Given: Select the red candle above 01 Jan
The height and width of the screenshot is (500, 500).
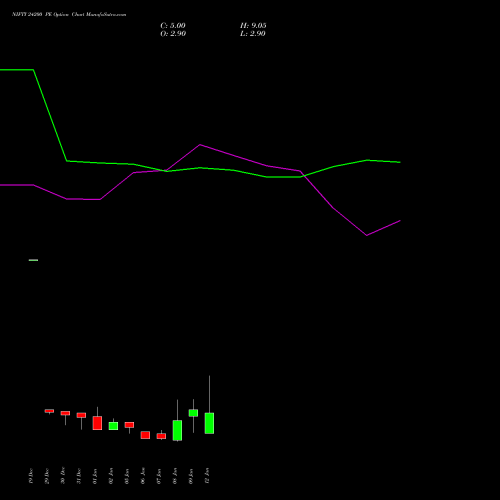Looking at the screenshot, I should (x=97, y=423).
